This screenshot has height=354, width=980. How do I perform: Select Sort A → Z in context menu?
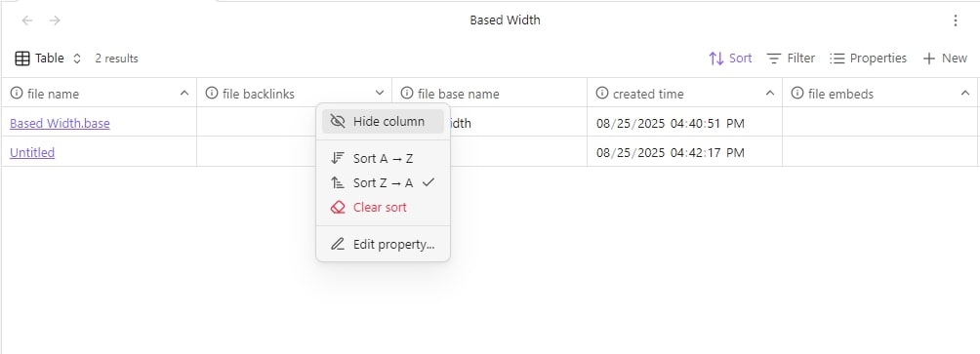[x=383, y=159]
